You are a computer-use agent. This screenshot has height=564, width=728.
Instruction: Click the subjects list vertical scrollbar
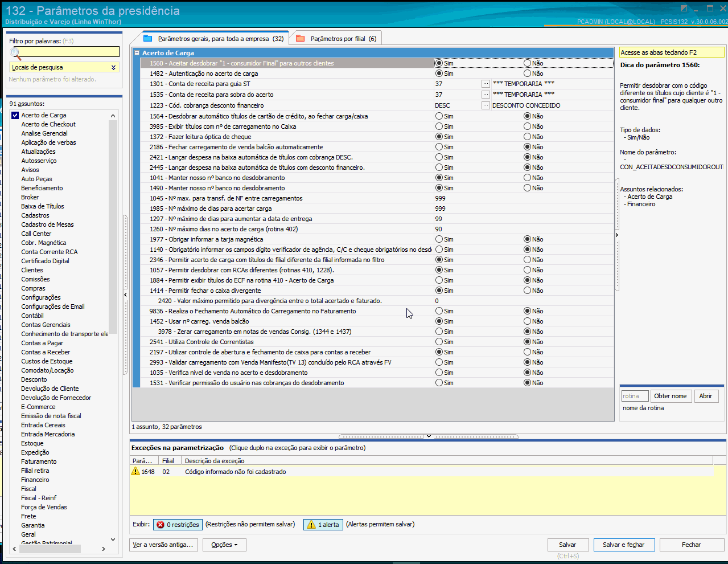[x=113, y=228]
